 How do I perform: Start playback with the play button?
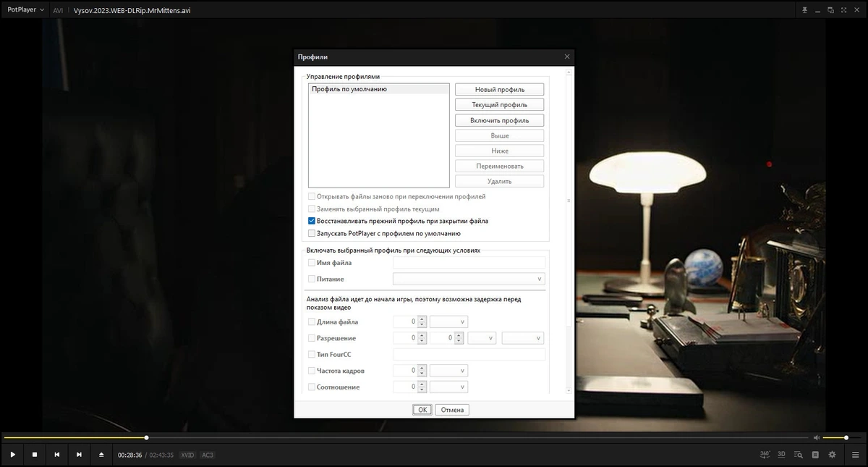click(x=12, y=455)
